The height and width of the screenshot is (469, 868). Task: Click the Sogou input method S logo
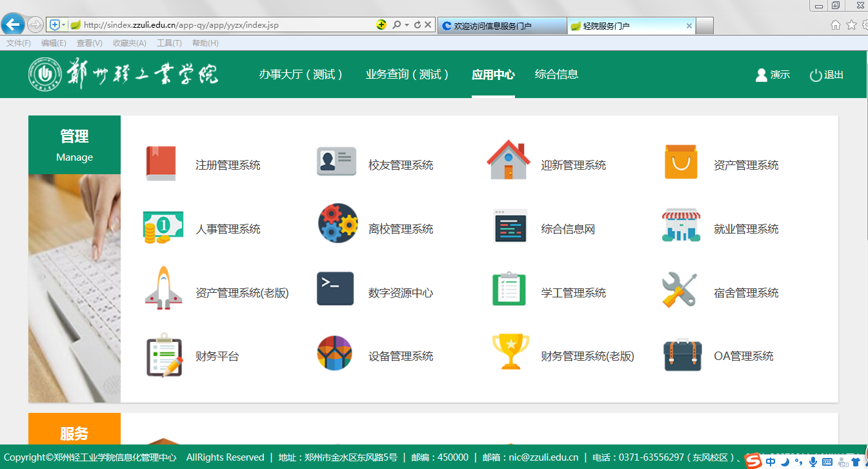tap(752, 461)
